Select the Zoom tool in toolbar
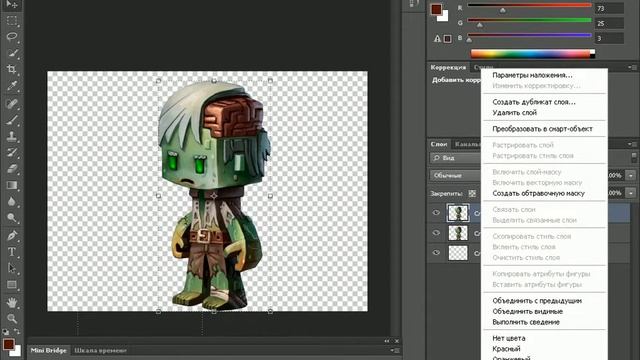This screenshot has width=640, height=360. tap(11, 318)
